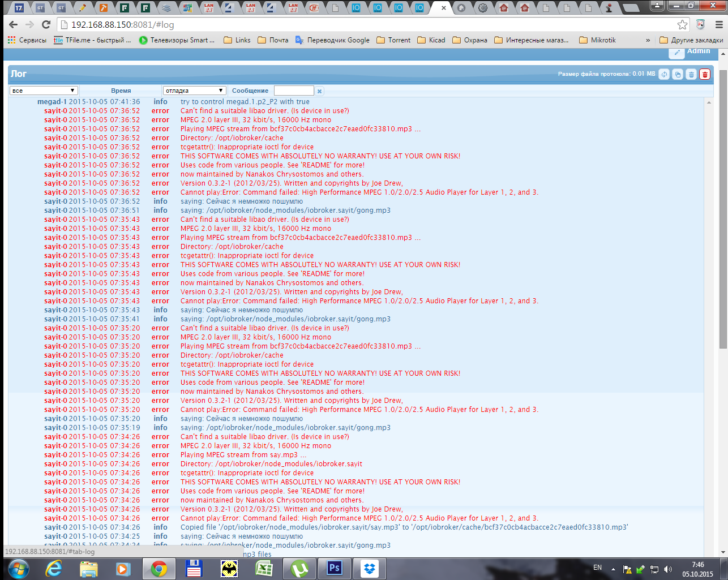
Task: Open the TFile.me bookmark
Action: pos(92,40)
